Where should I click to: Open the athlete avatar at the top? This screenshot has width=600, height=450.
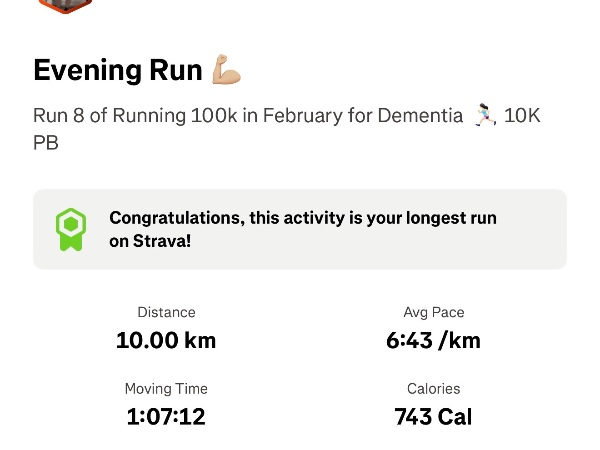[x=63, y=5]
